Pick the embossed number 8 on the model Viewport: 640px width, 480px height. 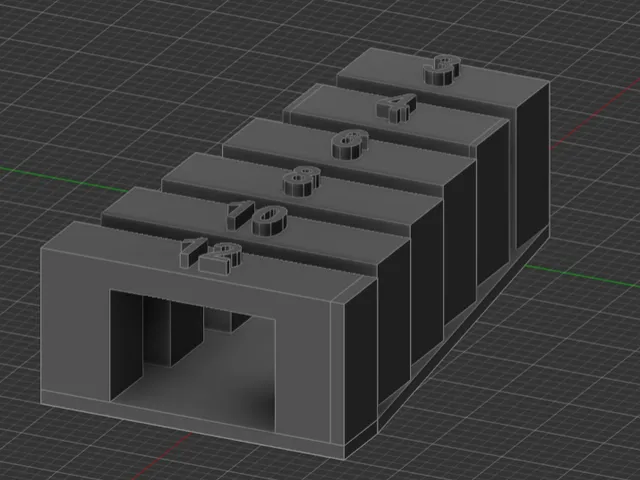pyautogui.click(x=302, y=181)
